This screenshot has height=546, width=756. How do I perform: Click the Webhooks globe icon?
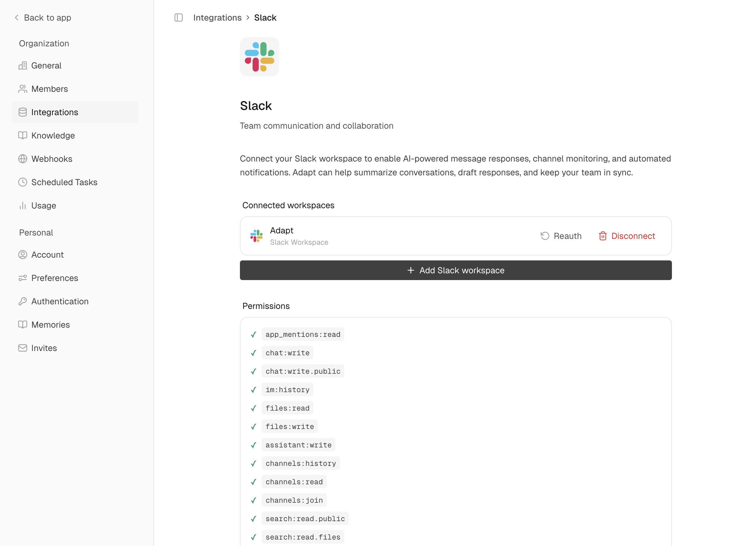tap(23, 159)
